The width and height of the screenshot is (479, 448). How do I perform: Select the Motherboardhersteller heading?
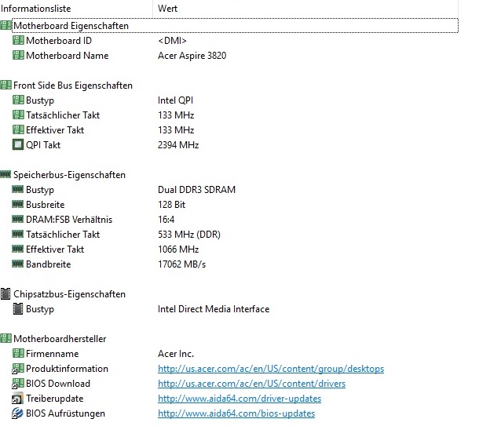pos(60,339)
